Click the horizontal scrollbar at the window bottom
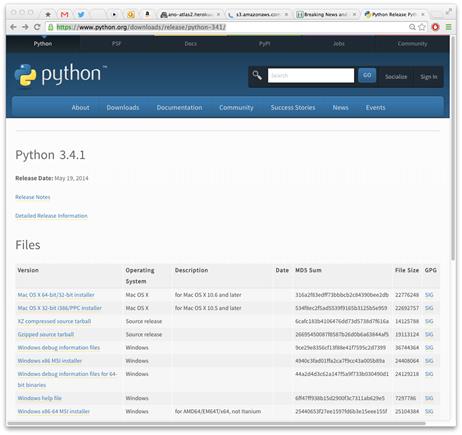462x435 pixels. [x=217, y=423]
